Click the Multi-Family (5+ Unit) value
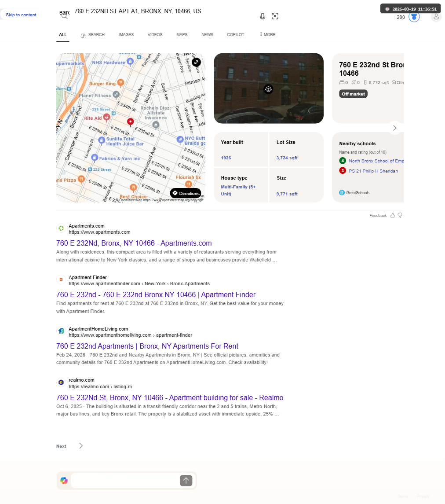The height and width of the screenshot is (504, 445). point(238,190)
